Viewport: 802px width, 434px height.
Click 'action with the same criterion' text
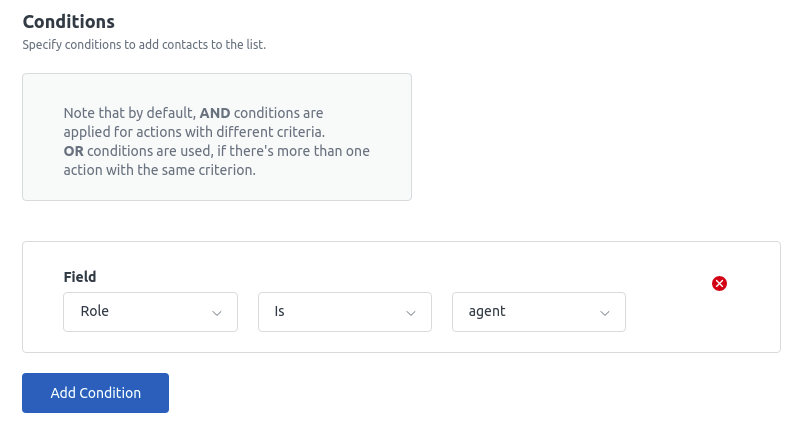(160, 170)
